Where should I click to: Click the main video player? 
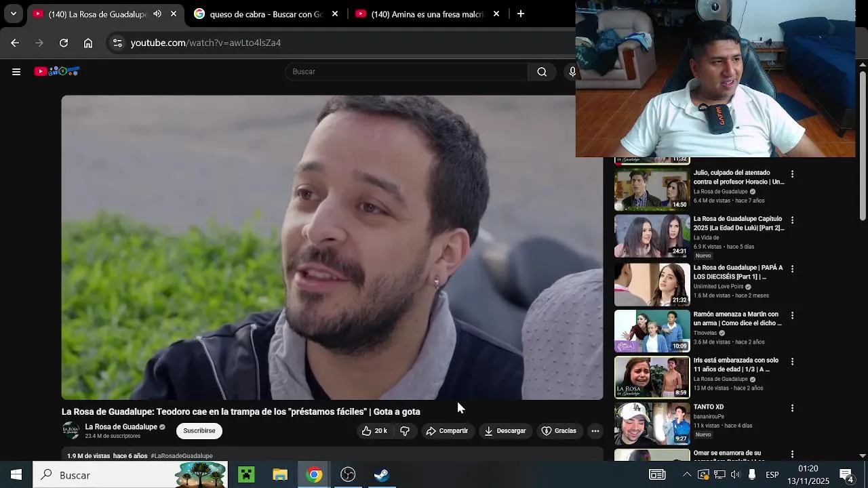(x=332, y=247)
